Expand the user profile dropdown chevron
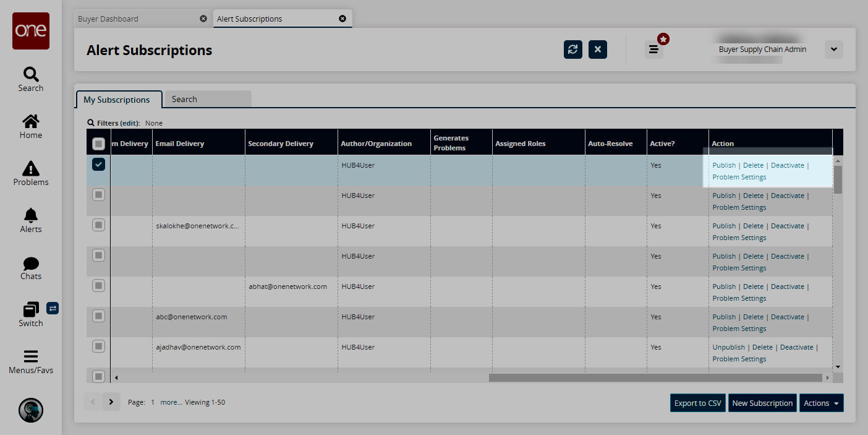This screenshot has width=868, height=435. click(834, 50)
